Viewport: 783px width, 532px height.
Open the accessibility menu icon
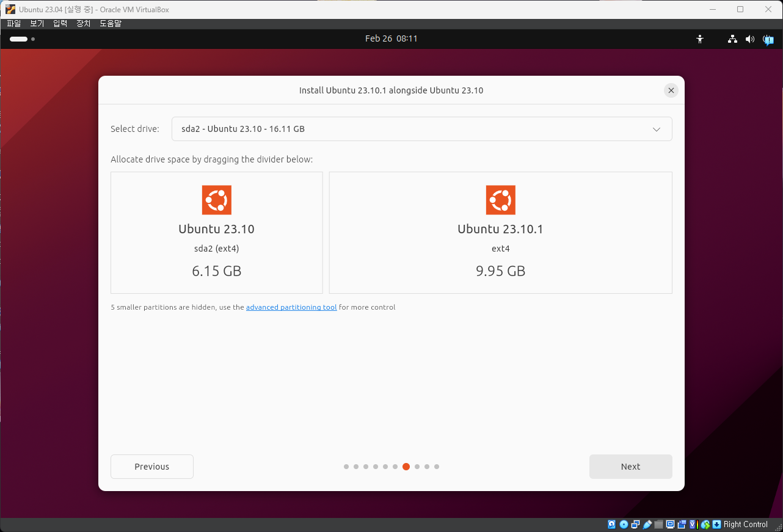pos(700,39)
